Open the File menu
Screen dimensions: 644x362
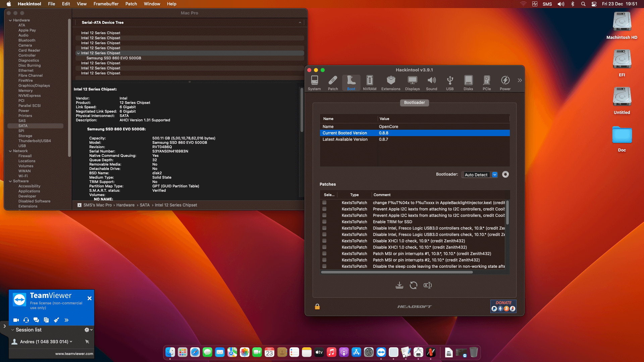tap(51, 4)
